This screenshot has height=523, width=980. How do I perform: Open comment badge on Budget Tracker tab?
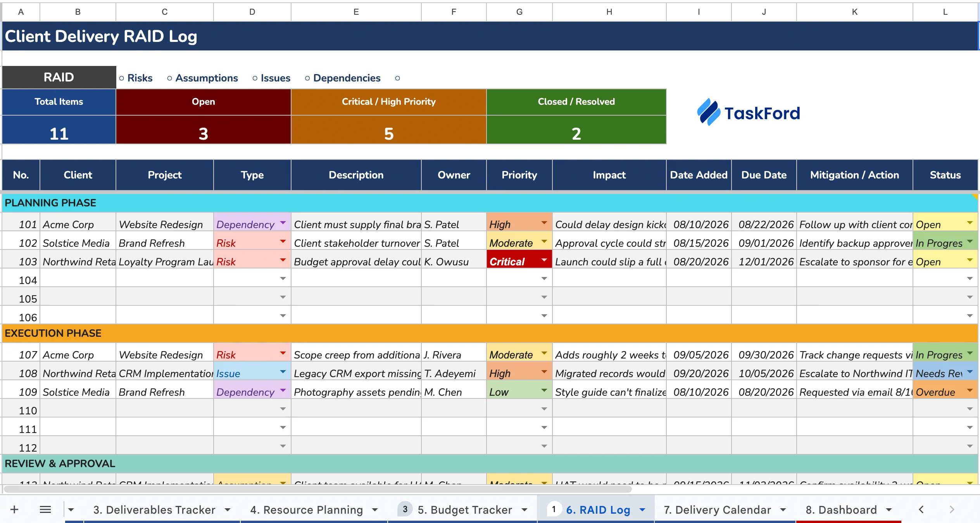tap(405, 509)
